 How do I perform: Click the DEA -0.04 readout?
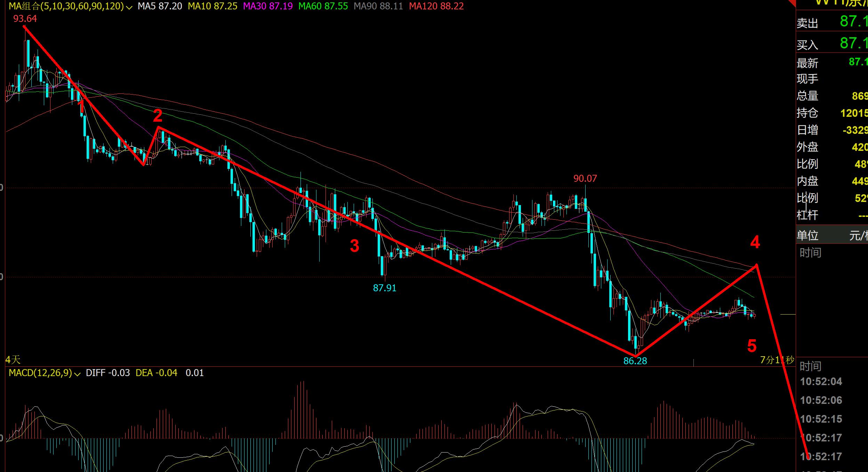click(156, 373)
